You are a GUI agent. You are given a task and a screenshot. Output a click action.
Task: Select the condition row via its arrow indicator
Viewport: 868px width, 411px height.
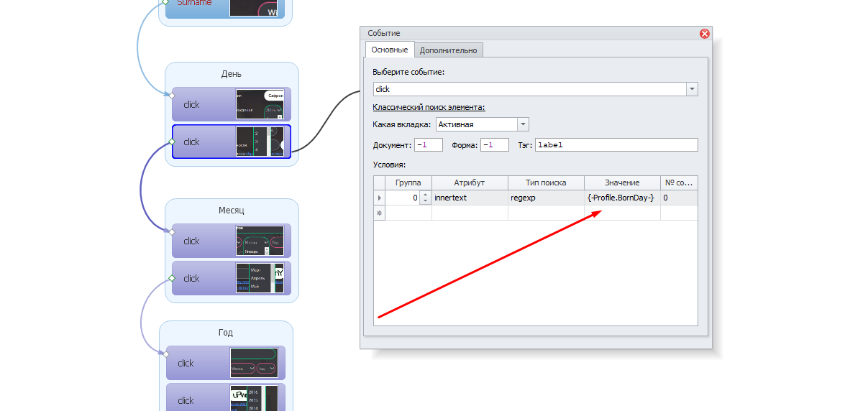(x=380, y=198)
